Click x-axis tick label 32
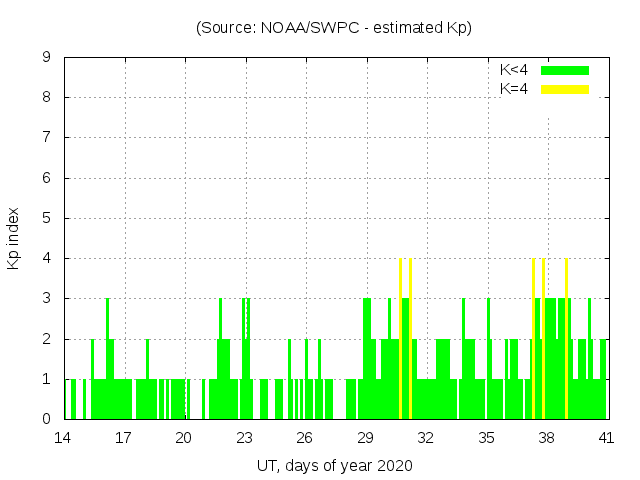The height and width of the screenshot is (480, 640). pyautogui.click(x=426, y=438)
